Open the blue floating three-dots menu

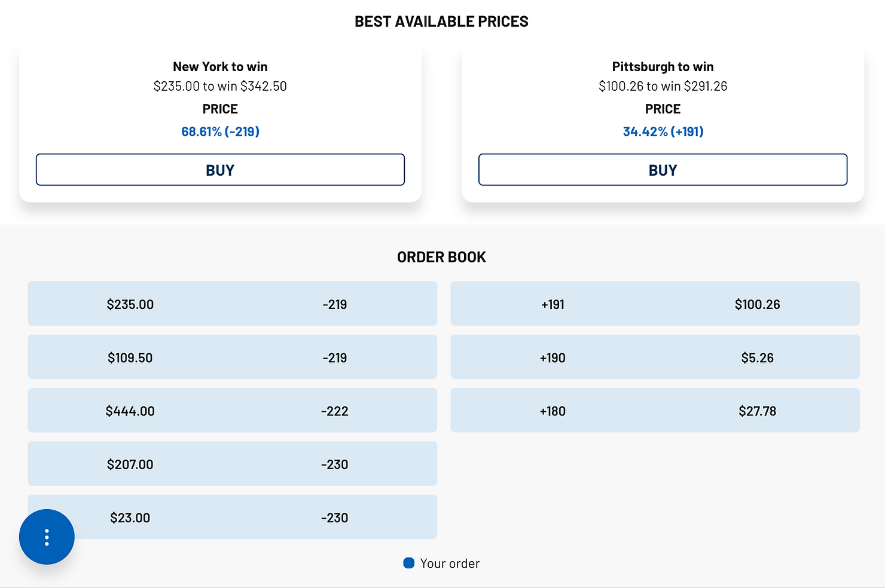click(47, 537)
